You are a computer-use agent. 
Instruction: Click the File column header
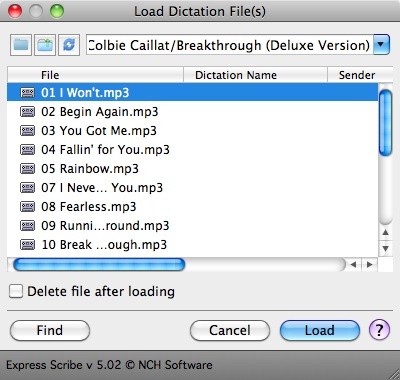pos(95,75)
